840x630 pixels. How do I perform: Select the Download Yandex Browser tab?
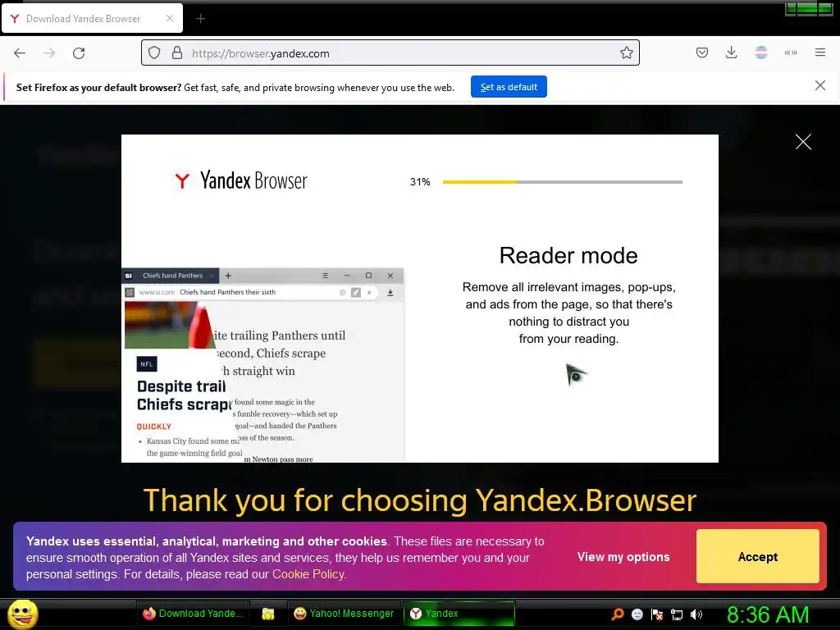(x=92, y=18)
